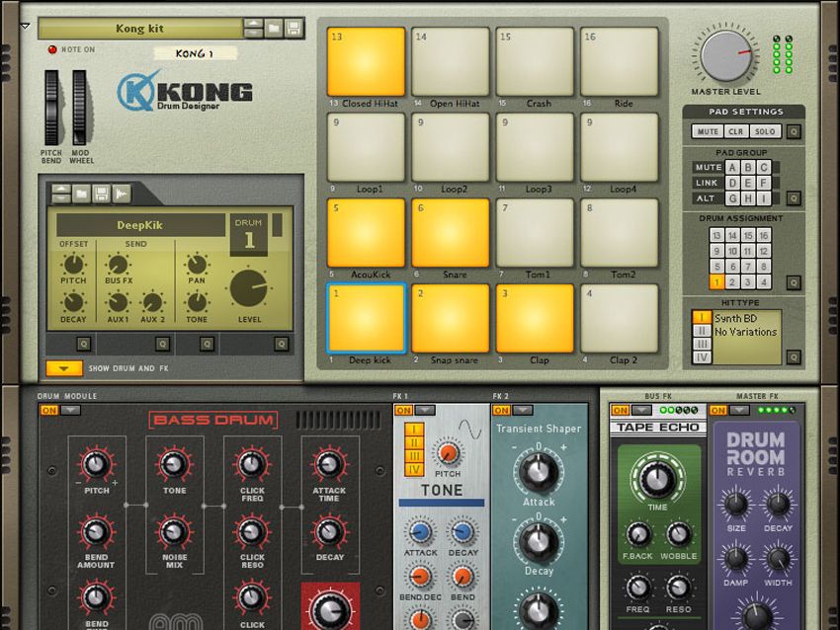Click the Kong kit patch name display
This screenshot has width=840, height=630.
click(x=140, y=29)
